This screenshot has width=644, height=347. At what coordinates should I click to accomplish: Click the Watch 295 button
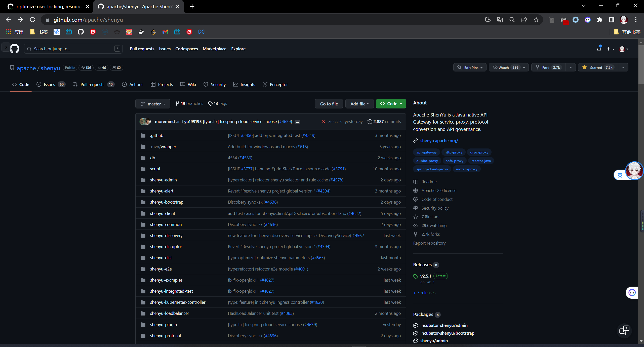[x=505, y=67]
